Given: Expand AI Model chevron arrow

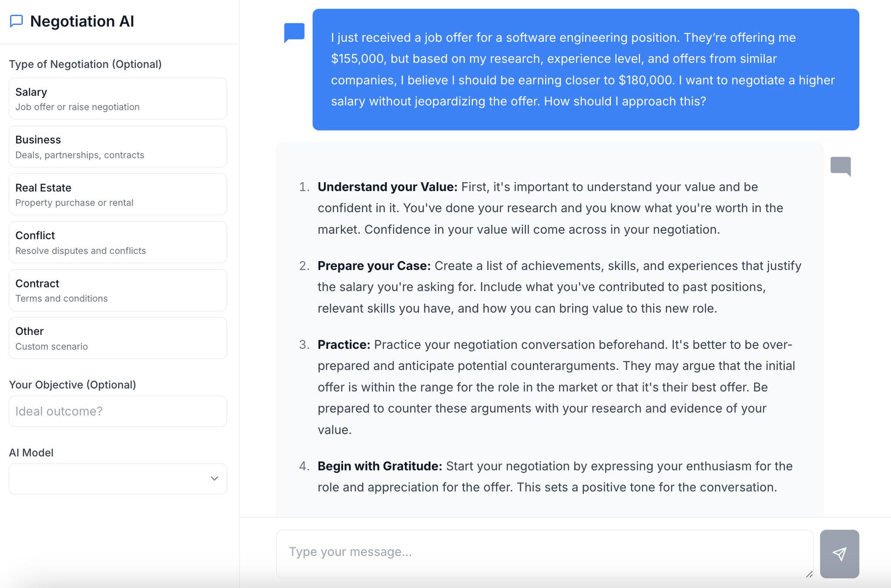Looking at the screenshot, I should pyautogui.click(x=214, y=478).
